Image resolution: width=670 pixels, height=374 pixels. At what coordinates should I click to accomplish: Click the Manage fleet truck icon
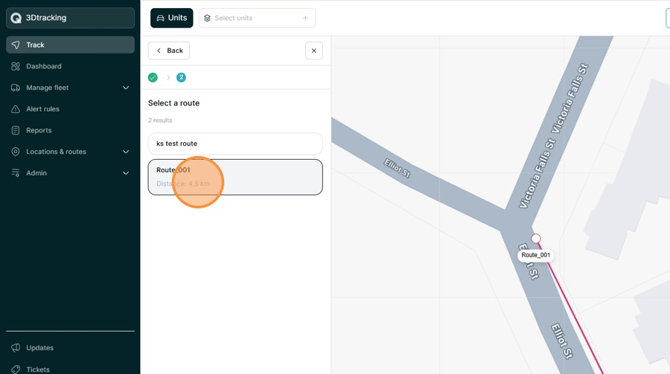pos(15,88)
